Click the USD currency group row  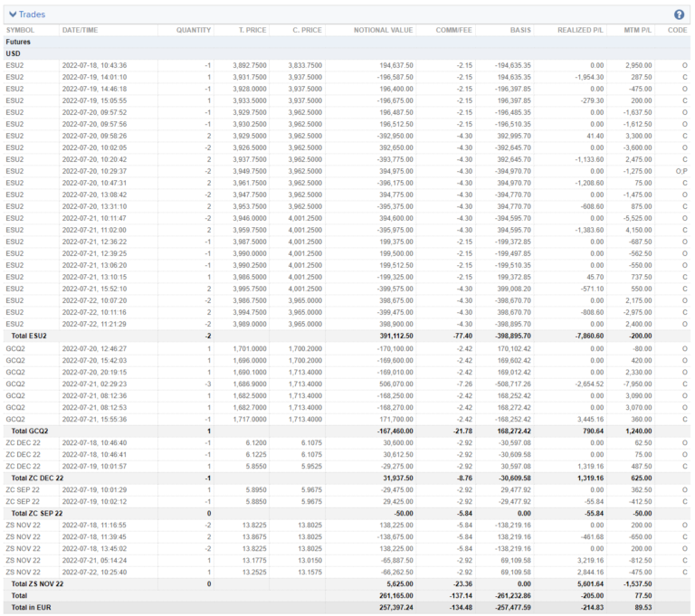[14, 53]
